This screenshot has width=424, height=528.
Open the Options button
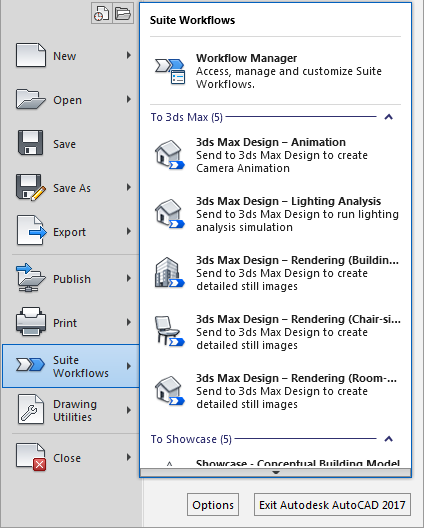[x=213, y=505]
